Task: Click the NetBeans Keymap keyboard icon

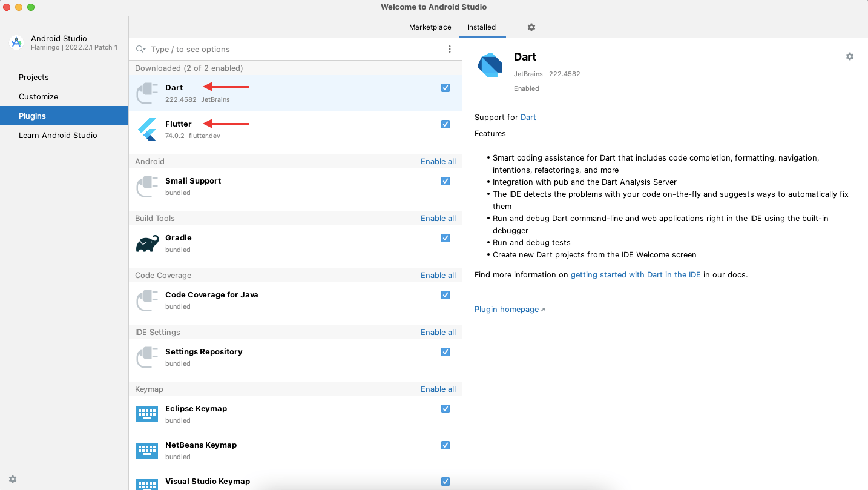Action: [x=147, y=451]
